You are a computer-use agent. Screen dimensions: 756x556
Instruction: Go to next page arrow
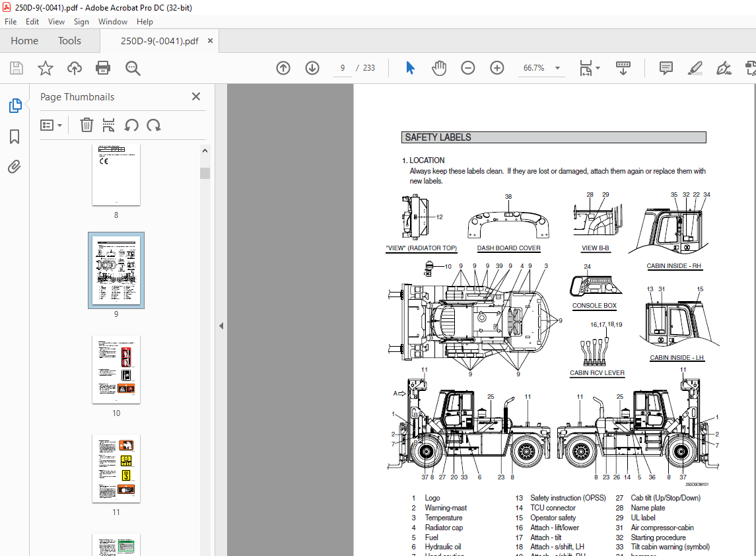(312, 68)
